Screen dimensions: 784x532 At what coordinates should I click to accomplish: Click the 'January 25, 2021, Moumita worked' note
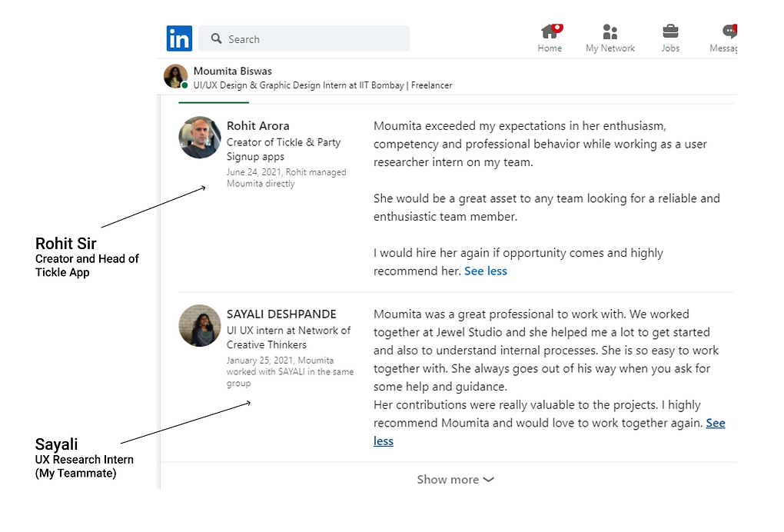(x=290, y=371)
